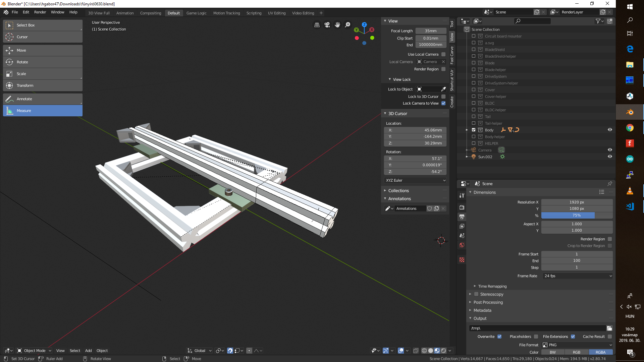Viewport: 644px width, 362px height.
Task: Open XYZ Euler rotation mode dropdown
Action: 415,180
